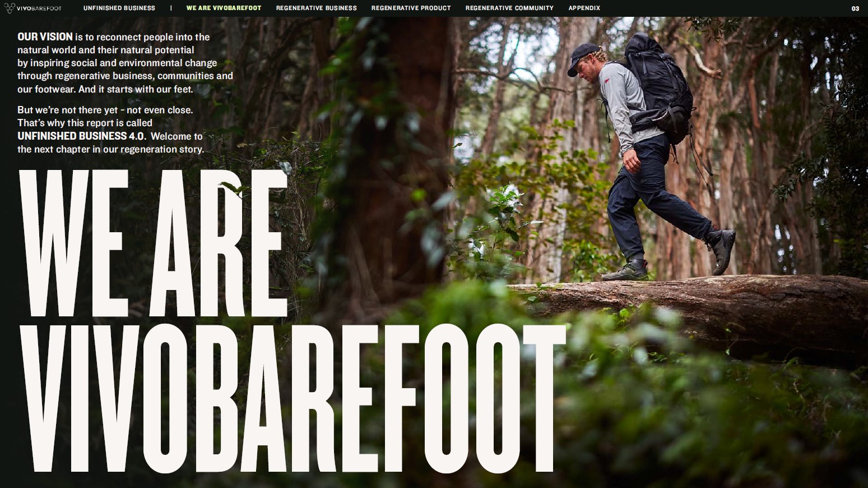Screen dimensions: 868x488
Task: Click the Vivobarefoot logo in header
Action: coord(33,8)
